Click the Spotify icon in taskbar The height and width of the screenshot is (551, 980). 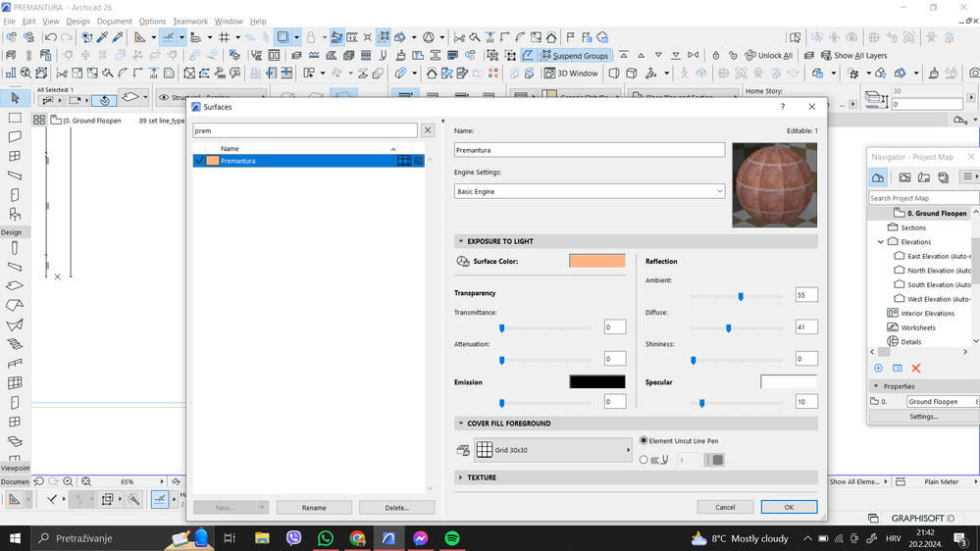click(x=452, y=538)
